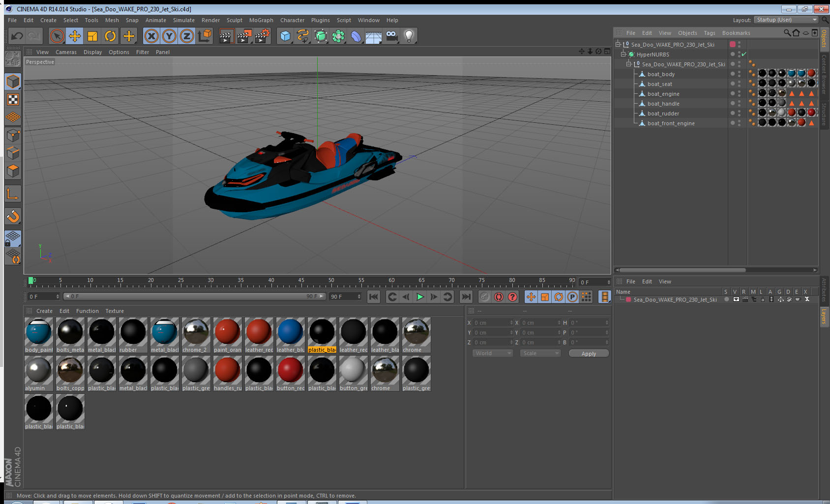Open the viewport Cameras menu
Image resolution: width=830 pixels, height=504 pixels.
point(66,52)
